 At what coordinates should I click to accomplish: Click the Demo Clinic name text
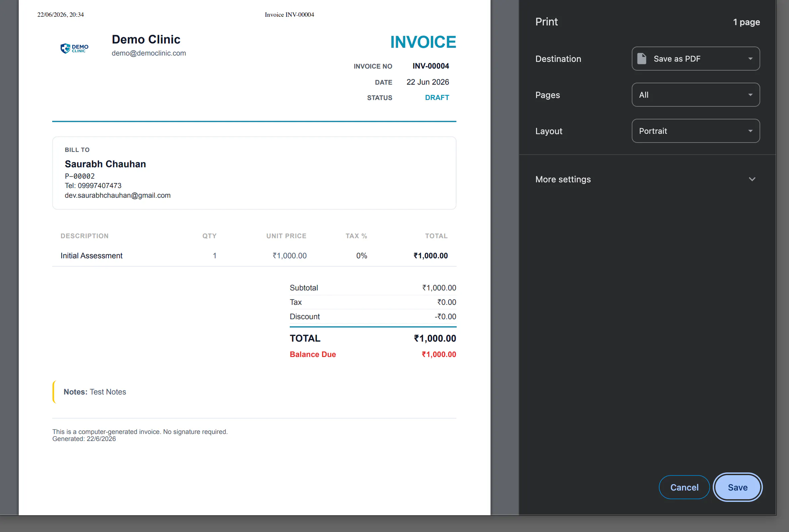pos(146,39)
